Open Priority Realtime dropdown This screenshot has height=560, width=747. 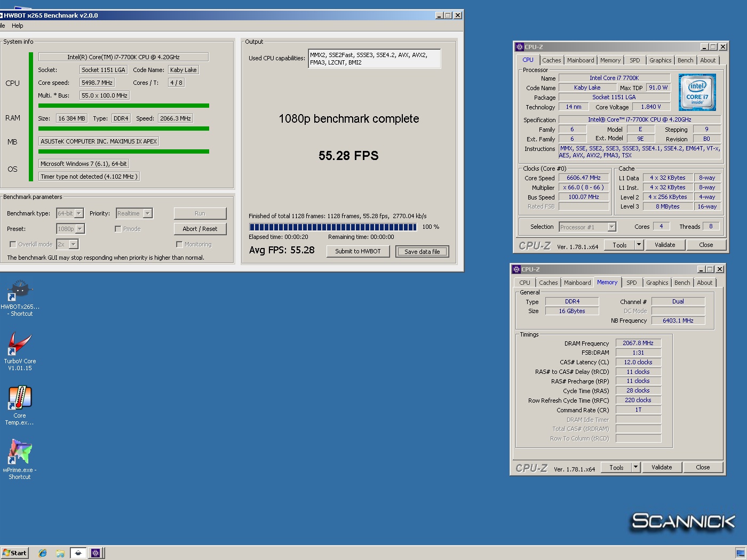(148, 213)
